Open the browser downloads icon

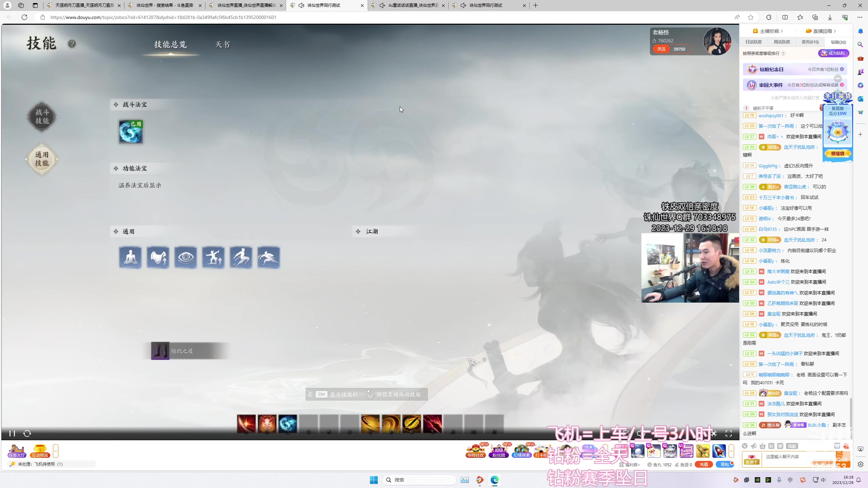click(830, 17)
